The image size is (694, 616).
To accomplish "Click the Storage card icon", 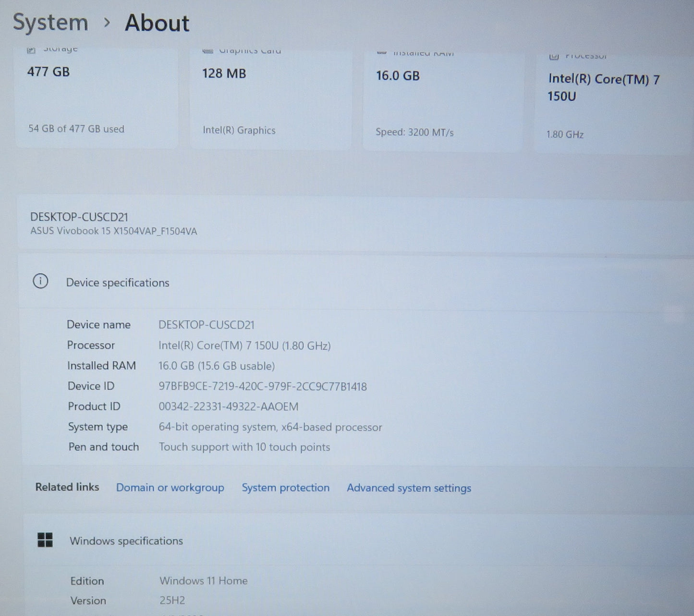I will [31, 48].
